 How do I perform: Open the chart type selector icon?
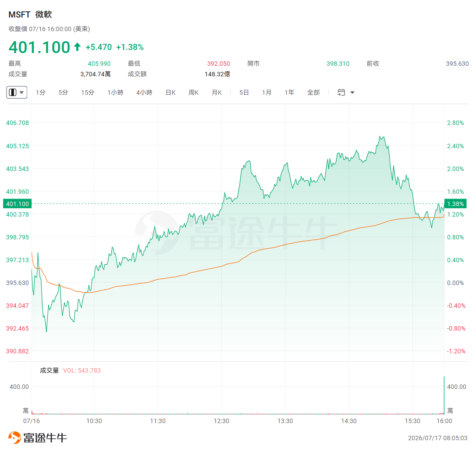(13, 92)
